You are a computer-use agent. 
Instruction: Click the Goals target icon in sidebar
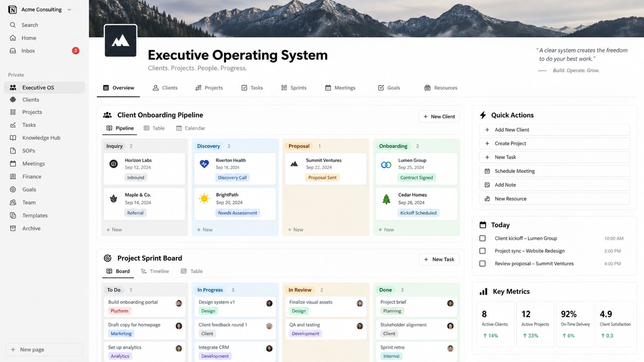click(x=13, y=190)
